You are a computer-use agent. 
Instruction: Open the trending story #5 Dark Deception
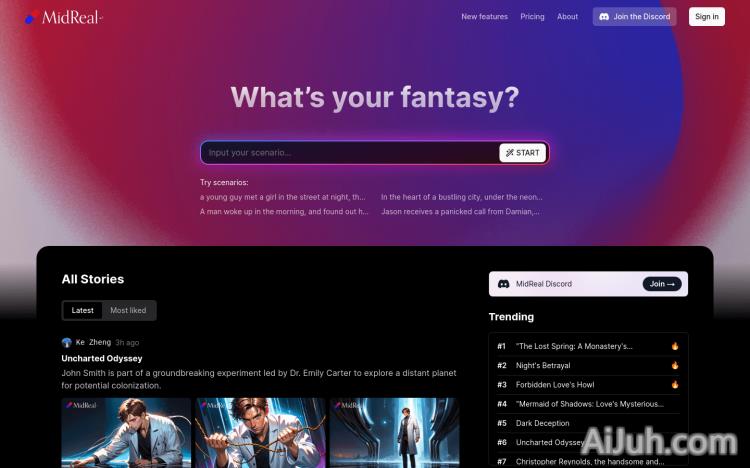542,423
